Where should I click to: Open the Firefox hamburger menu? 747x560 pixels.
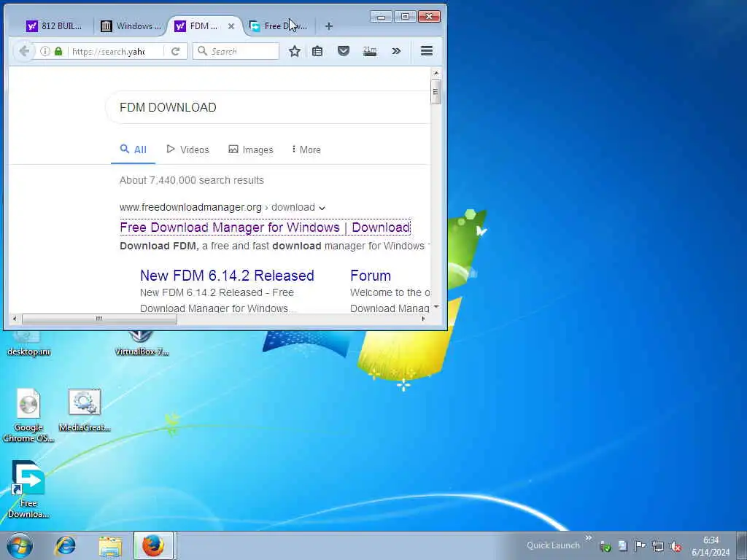(427, 51)
